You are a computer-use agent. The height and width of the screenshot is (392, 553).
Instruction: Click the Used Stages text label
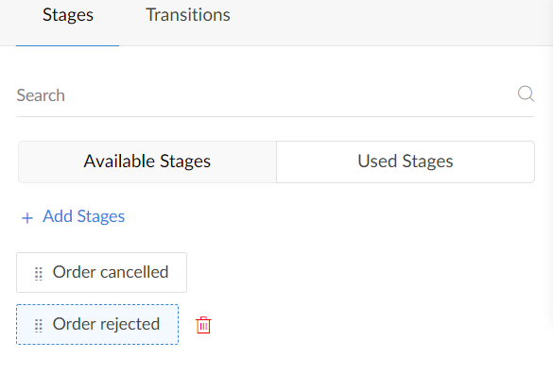pyautogui.click(x=406, y=162)
